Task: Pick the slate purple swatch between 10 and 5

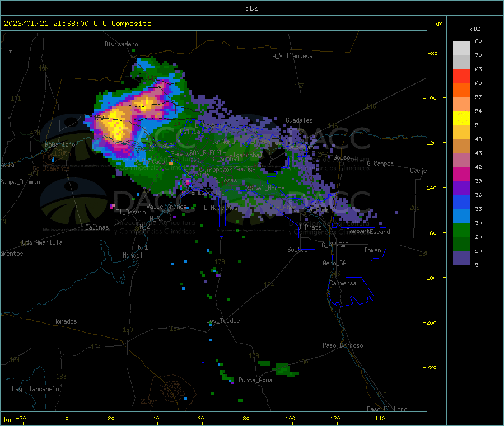Action: pyautogui.click(x=461, y=258)
